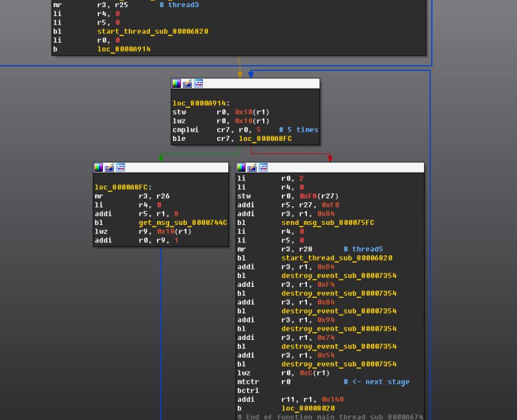The height and width of the screenshot is (420, 517).
Task: Click the bctrl instruction
Action: point(248,391)
